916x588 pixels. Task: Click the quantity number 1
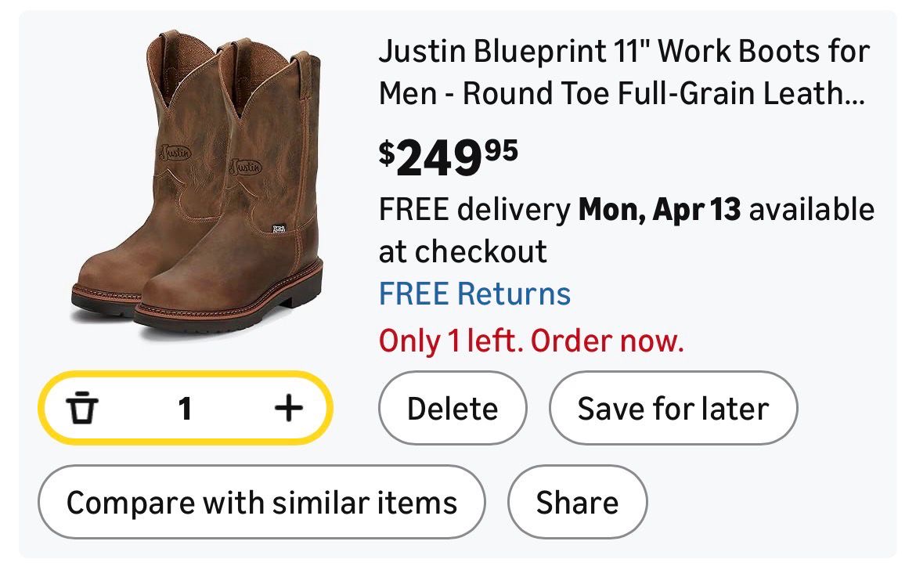185,408
